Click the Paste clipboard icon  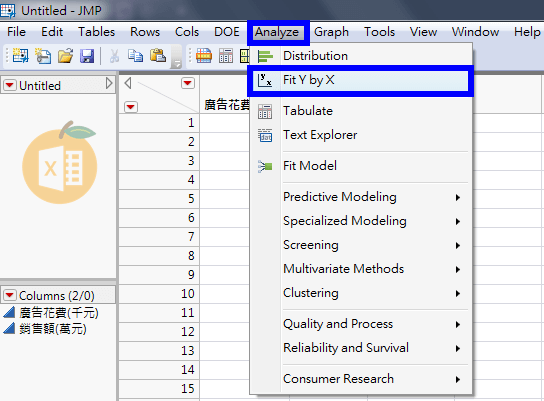tap(158, 56)
